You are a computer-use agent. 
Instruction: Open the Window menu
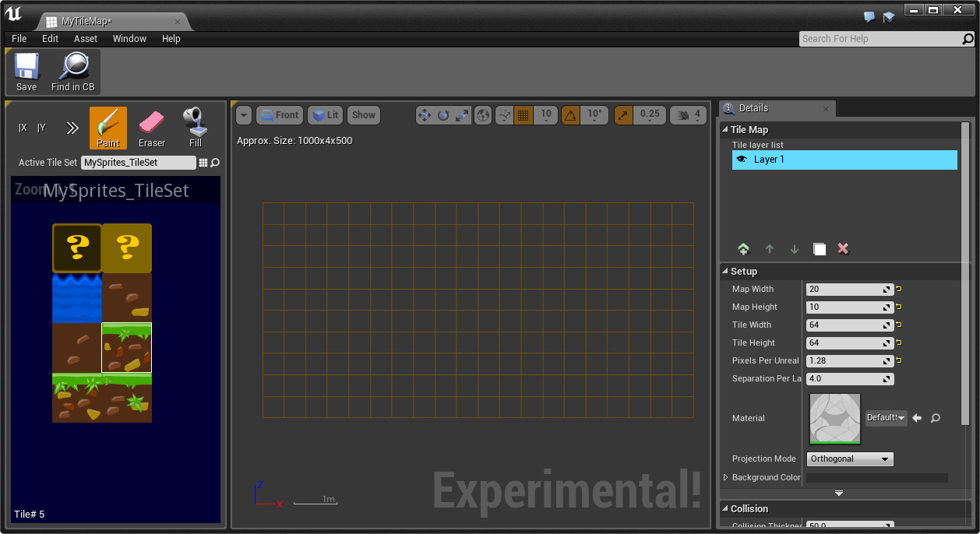click(129, 38)
